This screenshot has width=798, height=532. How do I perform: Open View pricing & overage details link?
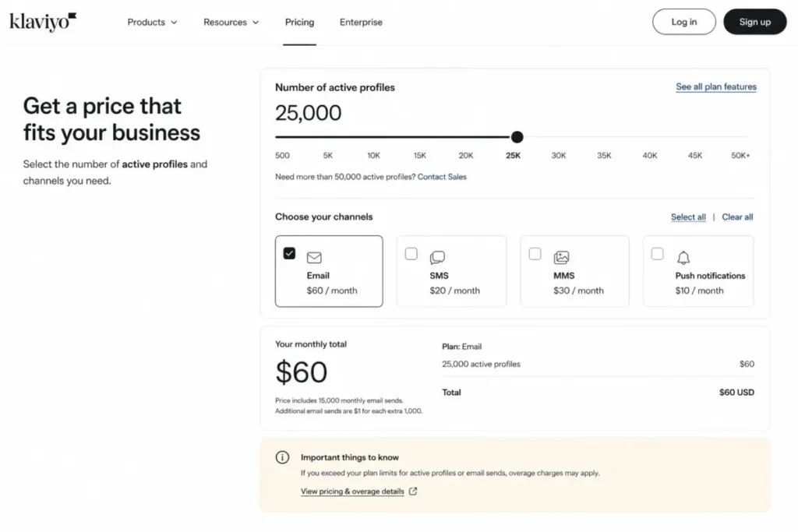(x=352, y=491)
